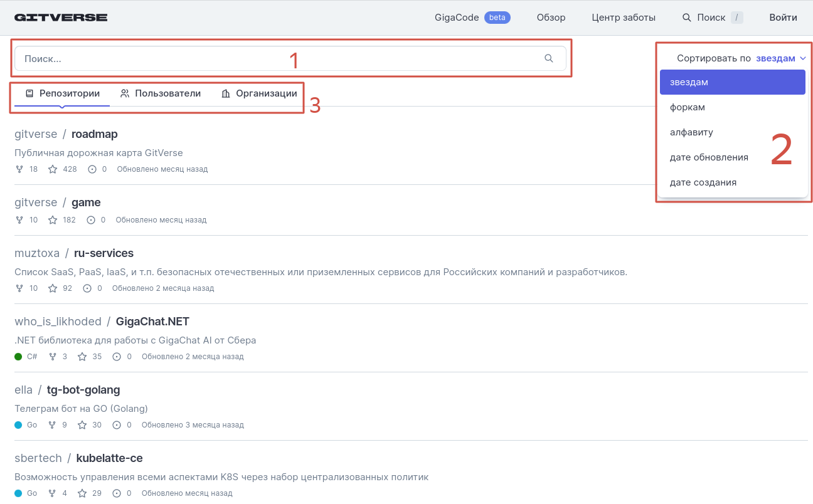813x504 pixels.
Task: Click the repository book icon in Репозитории tab
Action: pos(29,93)
